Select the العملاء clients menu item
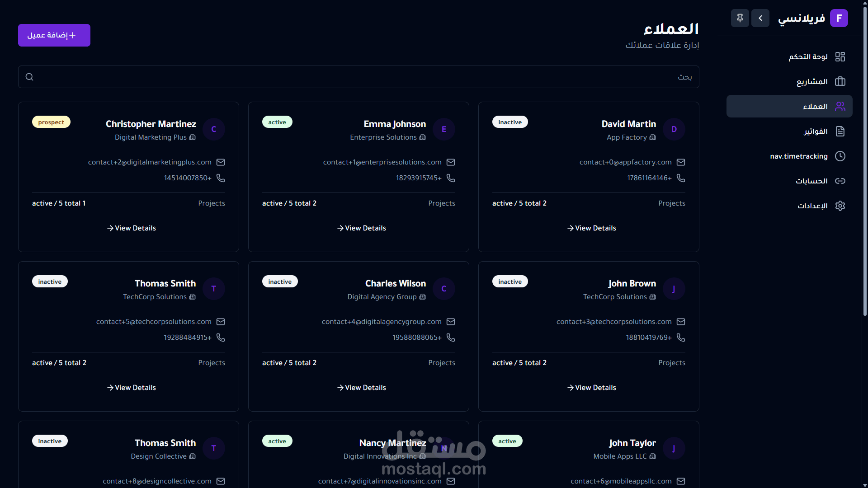The height and width of the screenshot is (488, 868). coord(789,106)
